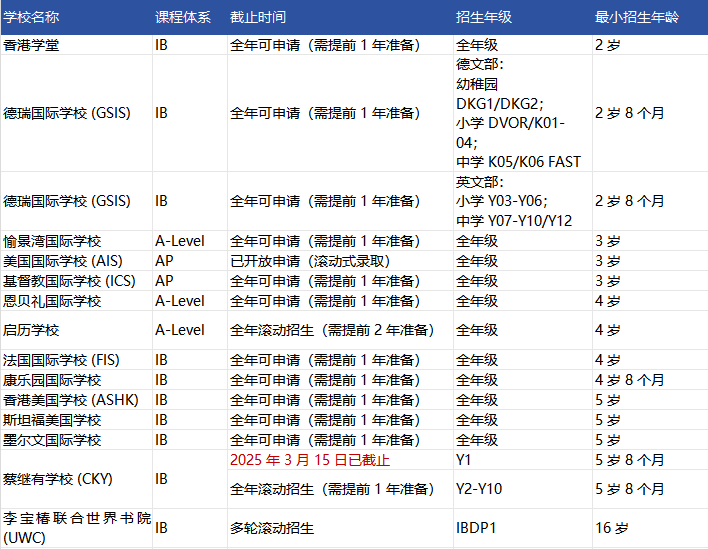
Task: Click the 2 岁 age cell for 香港学堂
Action: 650,45
